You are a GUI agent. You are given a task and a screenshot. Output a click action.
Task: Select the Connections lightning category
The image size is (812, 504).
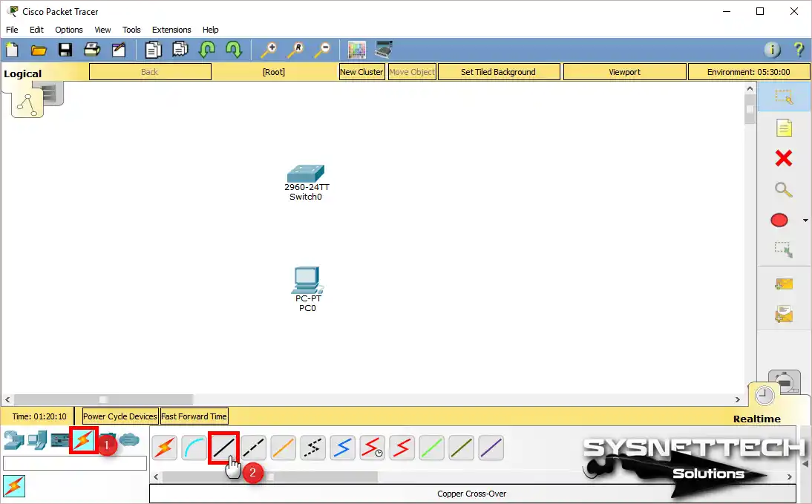click(x=83, y=440)
